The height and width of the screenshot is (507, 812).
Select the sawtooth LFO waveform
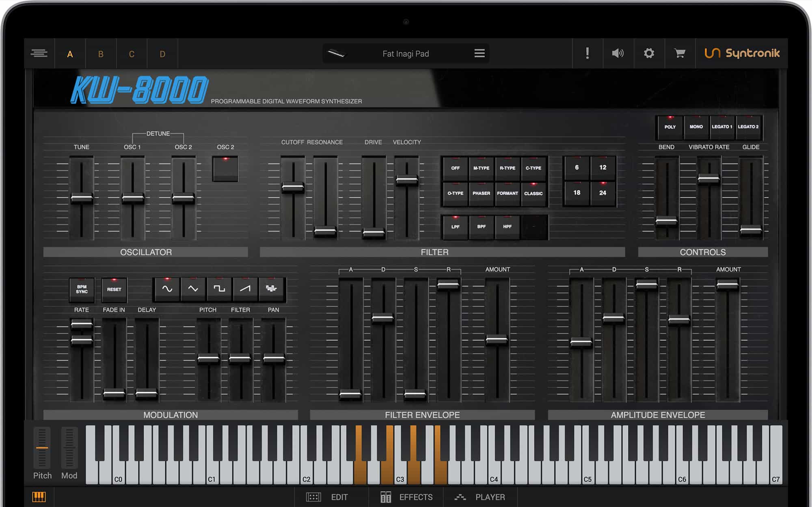245,289
